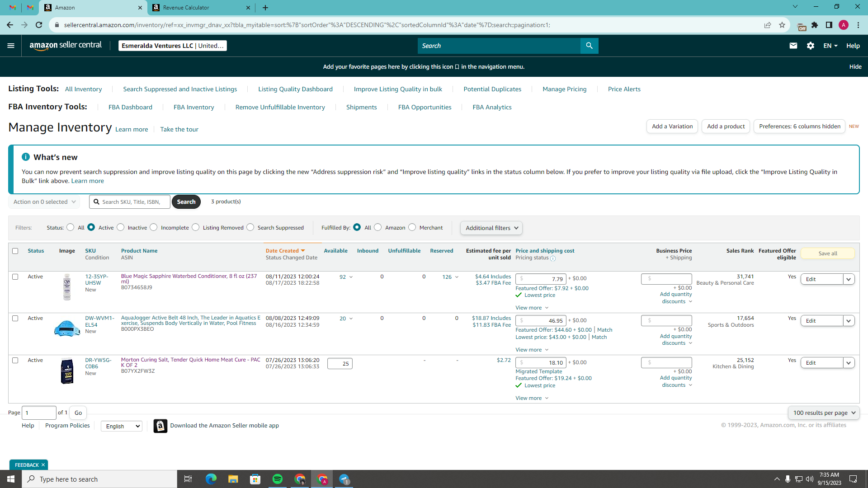This screenshot has height=488, width=868.
Task: Reload the page with the refresh icon
Action: tap(39, 25)
